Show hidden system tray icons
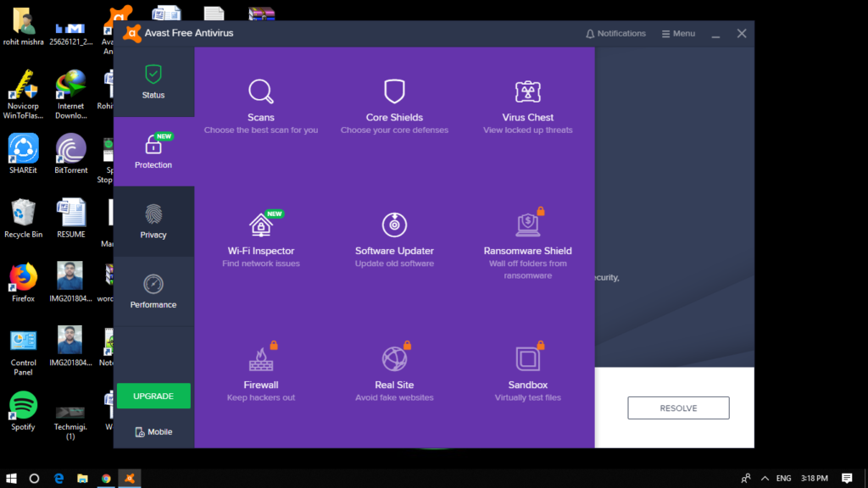 765,479
